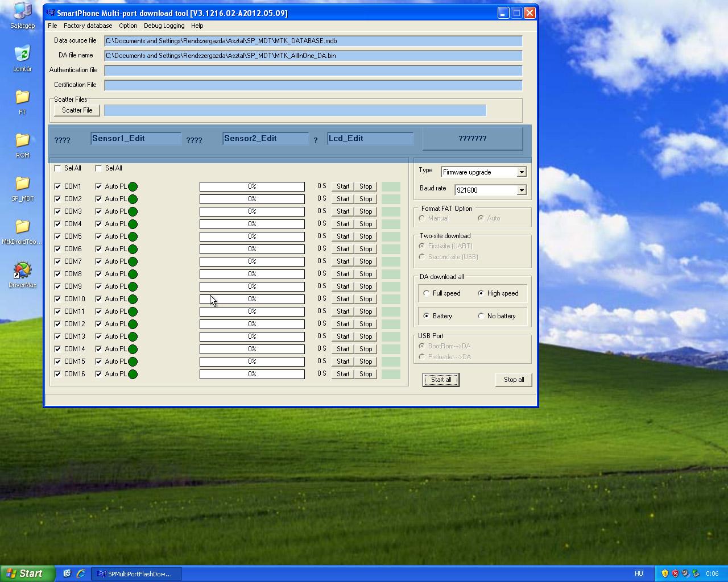Click COM1 green status indicator
The image size is (728, 582).
coord(133,186)
